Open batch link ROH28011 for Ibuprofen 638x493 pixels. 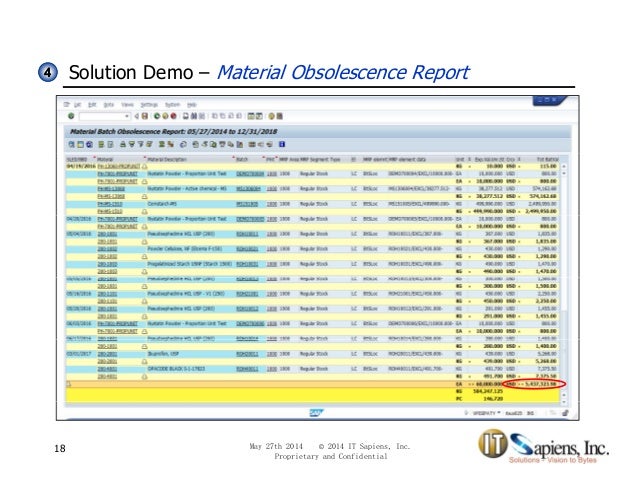pos(247,354)
